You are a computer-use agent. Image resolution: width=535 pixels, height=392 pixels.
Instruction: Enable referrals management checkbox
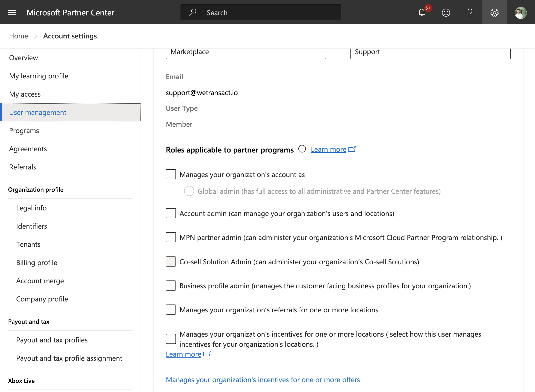pos(171,310)
